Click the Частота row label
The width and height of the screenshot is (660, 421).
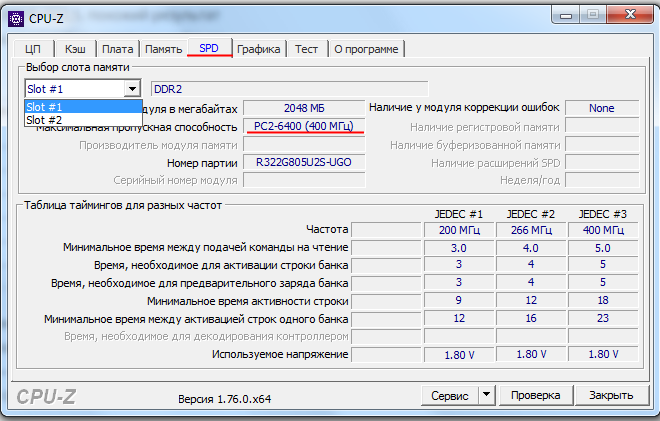[x=327, y=229]
